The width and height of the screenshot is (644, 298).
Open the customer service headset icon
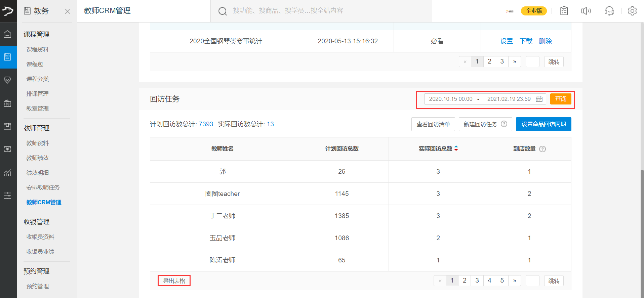[609, 11]
